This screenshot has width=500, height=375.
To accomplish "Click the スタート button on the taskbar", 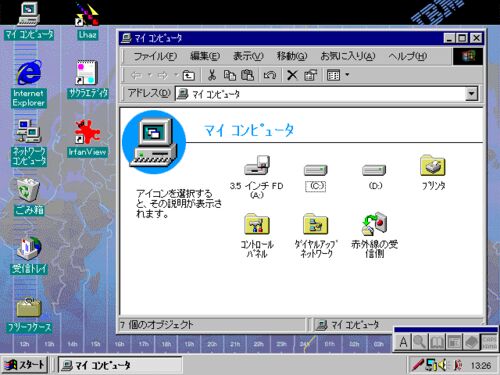I will (x=25, y=364).
